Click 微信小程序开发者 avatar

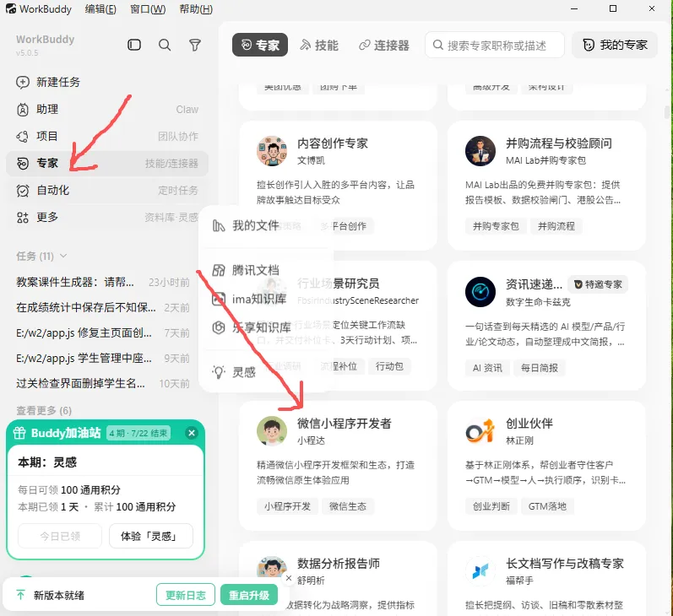pos(272,431)
